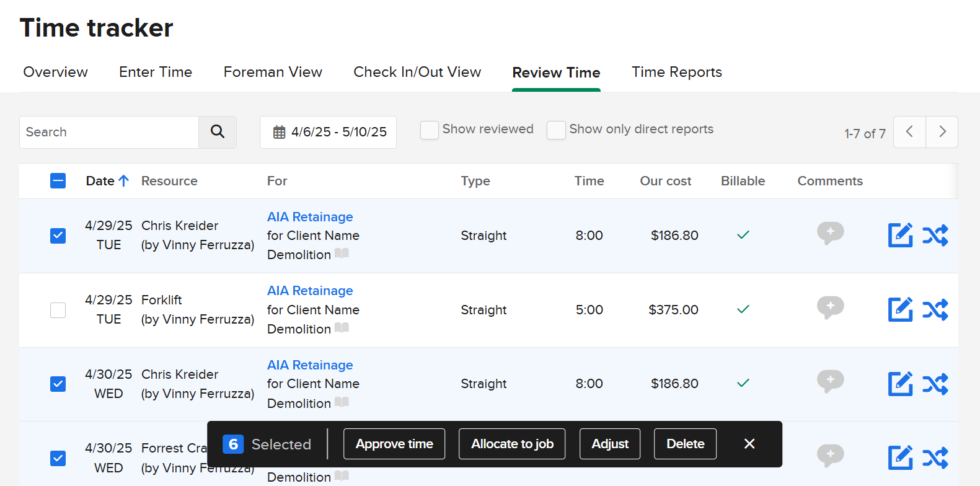Edit the 4/29 Chris Kreider time entry
980x486 pixels.
[900, 235]
